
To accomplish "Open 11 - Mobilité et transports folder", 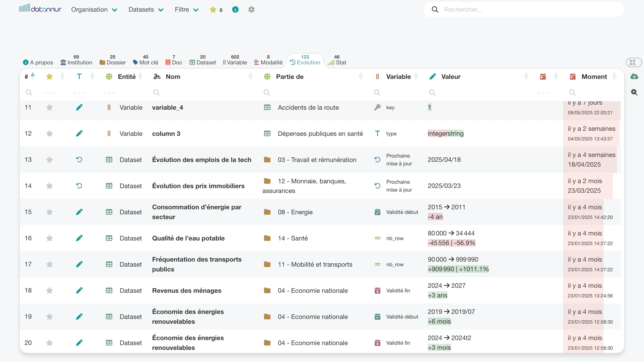I will [315, 264].
